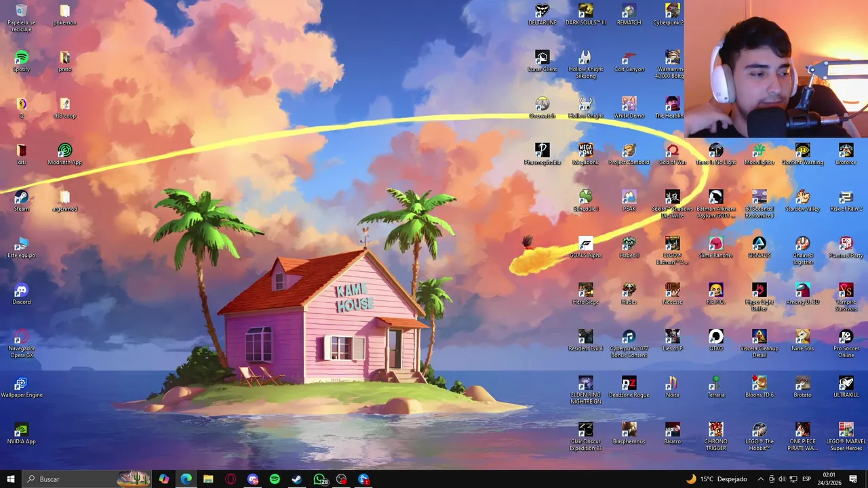Viewport: 868px width, 488px height.
Task: Select the Hades II game shortcut
Action: click(629, 247)
